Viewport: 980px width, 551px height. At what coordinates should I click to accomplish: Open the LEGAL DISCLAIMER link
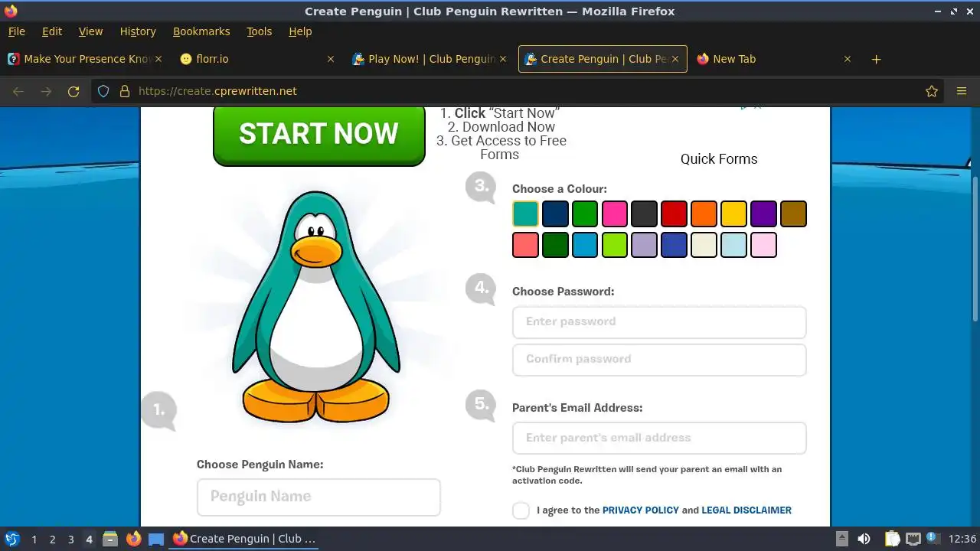pyautogui.click(x=746, y=510)
